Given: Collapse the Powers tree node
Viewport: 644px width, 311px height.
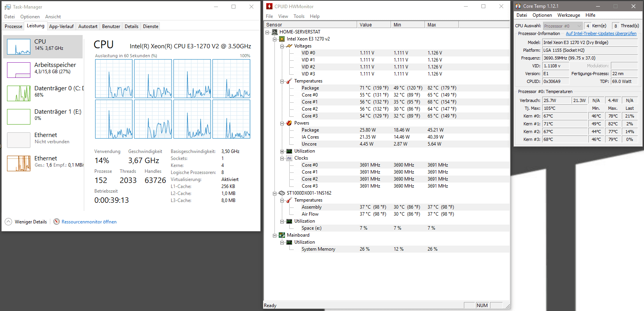Looking at the screenshot, I should click(282, 123).
